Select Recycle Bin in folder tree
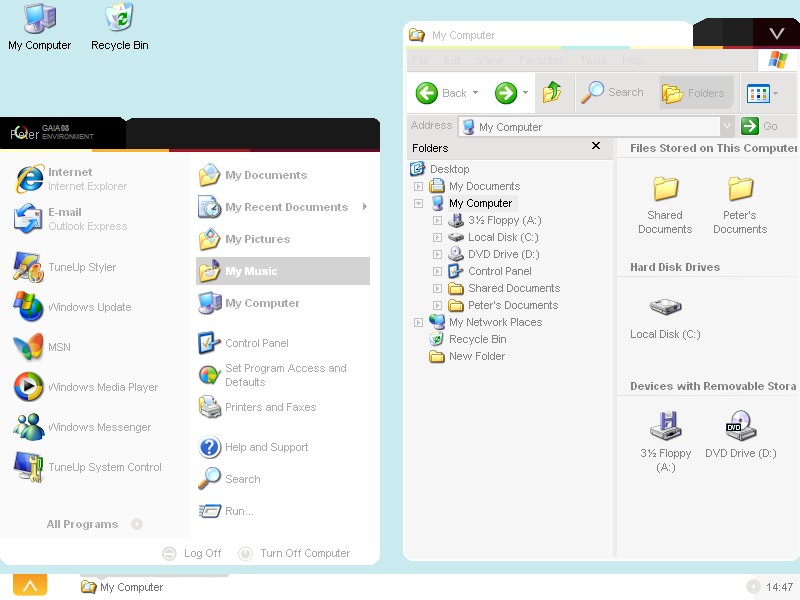Screen dimensions: 800x600 [468, 339]
